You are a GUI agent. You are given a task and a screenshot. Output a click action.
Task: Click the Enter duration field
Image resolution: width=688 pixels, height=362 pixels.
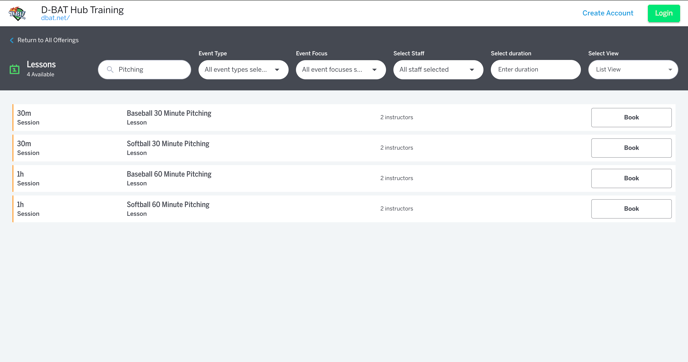click(536, 69)
